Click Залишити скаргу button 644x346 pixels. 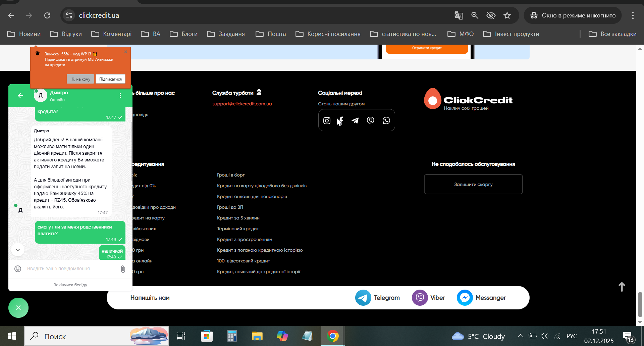473,184
